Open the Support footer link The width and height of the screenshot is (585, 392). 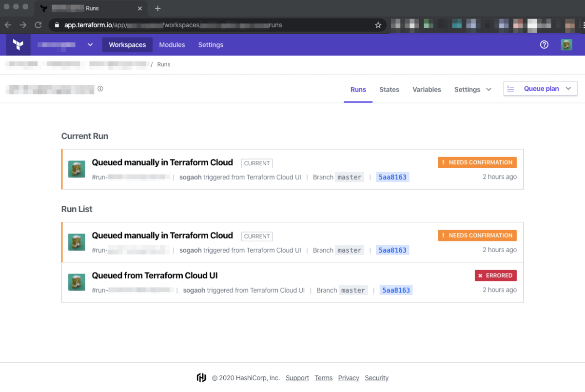[x=297, y=378]
